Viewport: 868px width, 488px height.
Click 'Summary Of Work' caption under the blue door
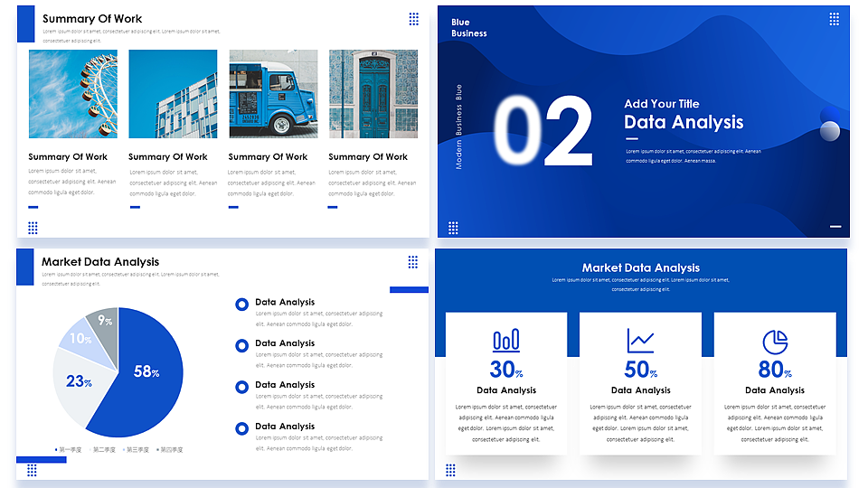(368, 157)
